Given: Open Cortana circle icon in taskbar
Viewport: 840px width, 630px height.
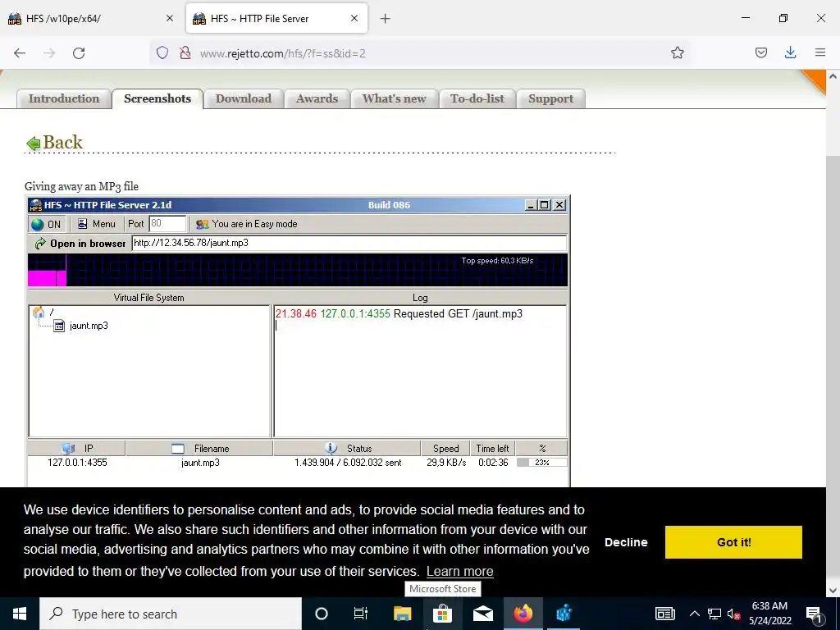Looking at the screenshot, I should point(321,614).
